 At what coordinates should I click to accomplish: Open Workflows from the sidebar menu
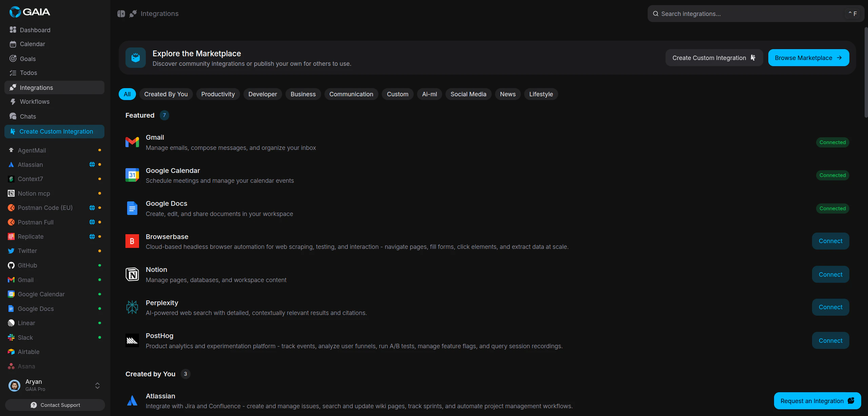(x=35, y=101)
